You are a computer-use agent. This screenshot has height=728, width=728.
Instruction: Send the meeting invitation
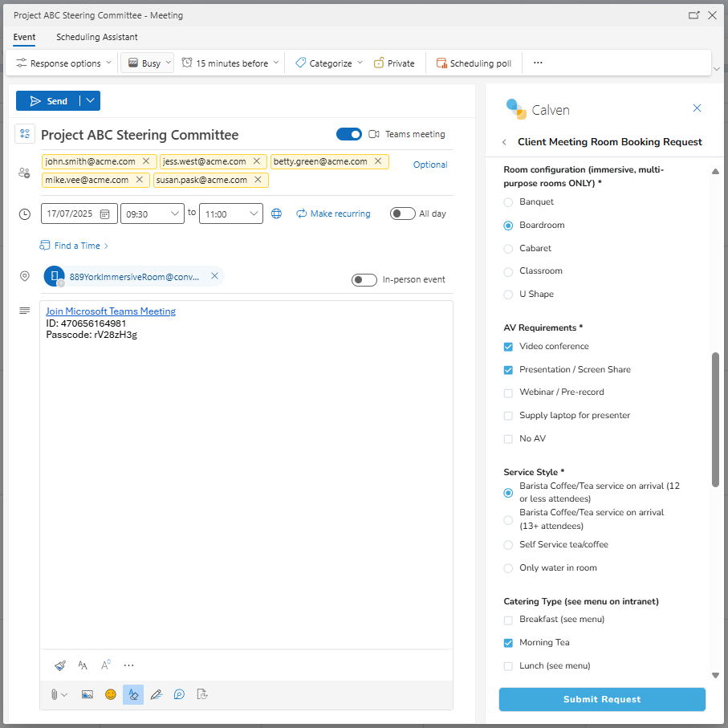(x=48, y=101)
